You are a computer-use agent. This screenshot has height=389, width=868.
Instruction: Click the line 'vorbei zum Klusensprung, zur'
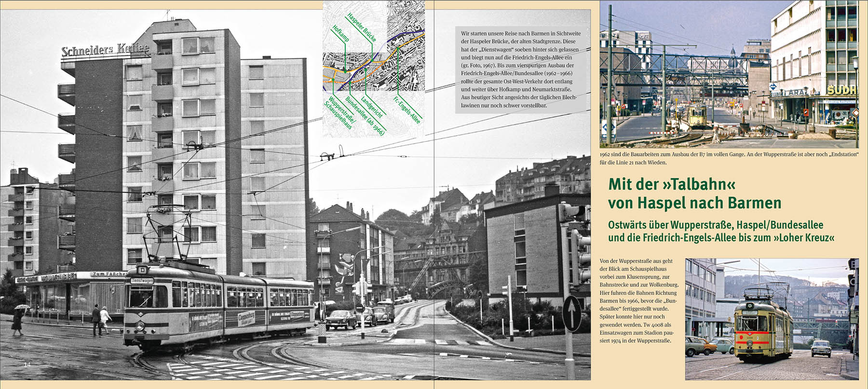coord(635,277)
